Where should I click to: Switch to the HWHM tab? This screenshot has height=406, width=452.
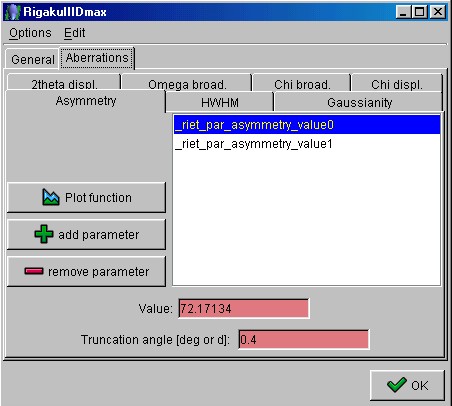coord(220,102)
